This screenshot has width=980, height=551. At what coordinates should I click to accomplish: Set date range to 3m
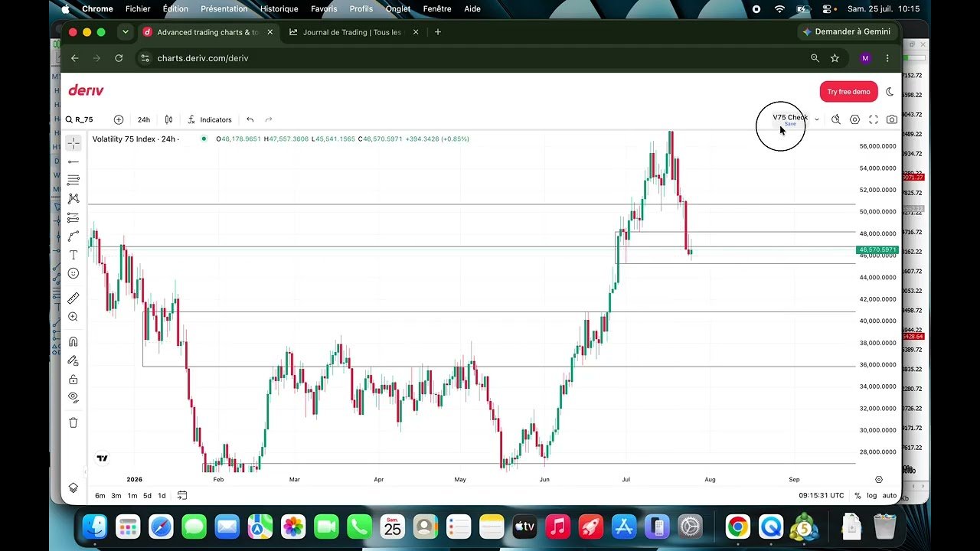[116, 496]
